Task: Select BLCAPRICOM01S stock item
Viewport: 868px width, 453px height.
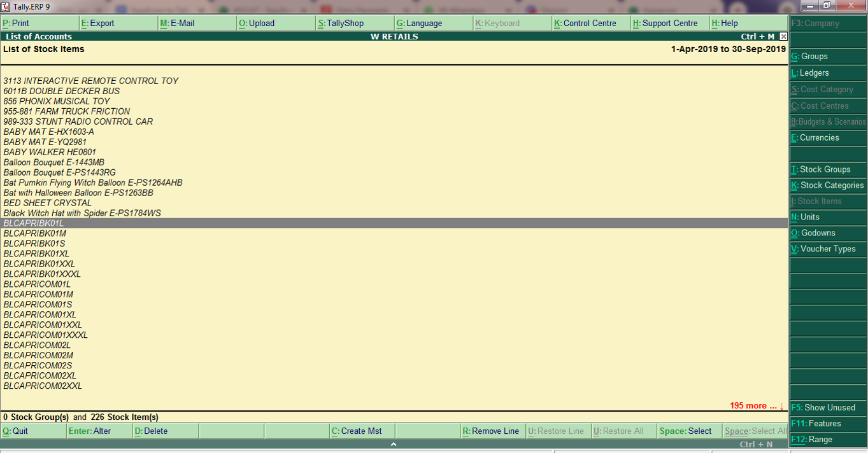Action: (38, 305)
